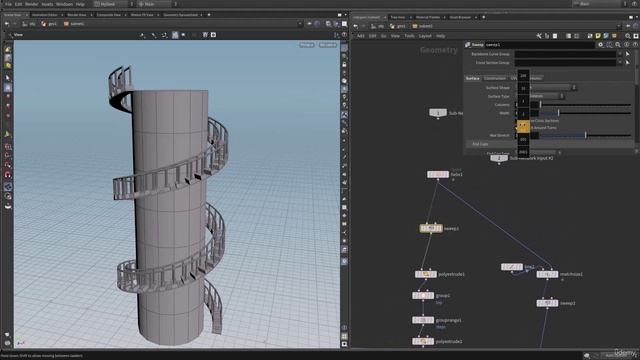Viewport: 640px width, 360px height.
Task: Click the gear icon in the sweep1 parameter header
Action: point(600,44)
